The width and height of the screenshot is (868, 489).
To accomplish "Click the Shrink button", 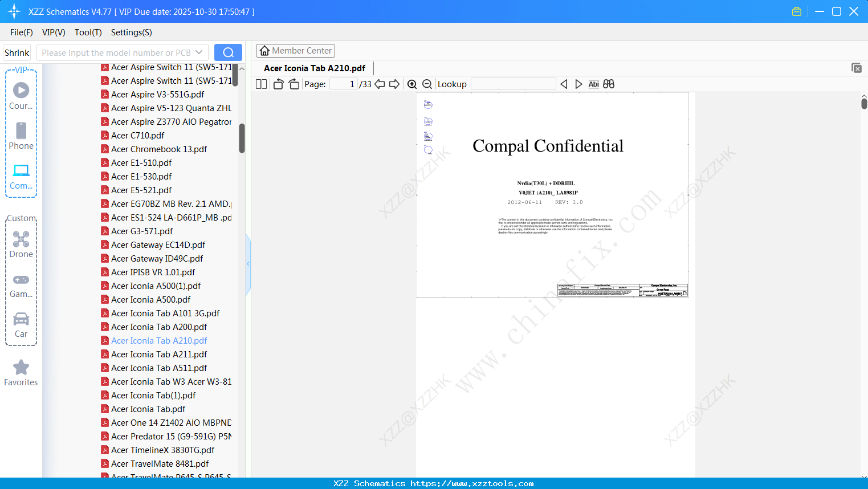I will click(x=17, y=52).
